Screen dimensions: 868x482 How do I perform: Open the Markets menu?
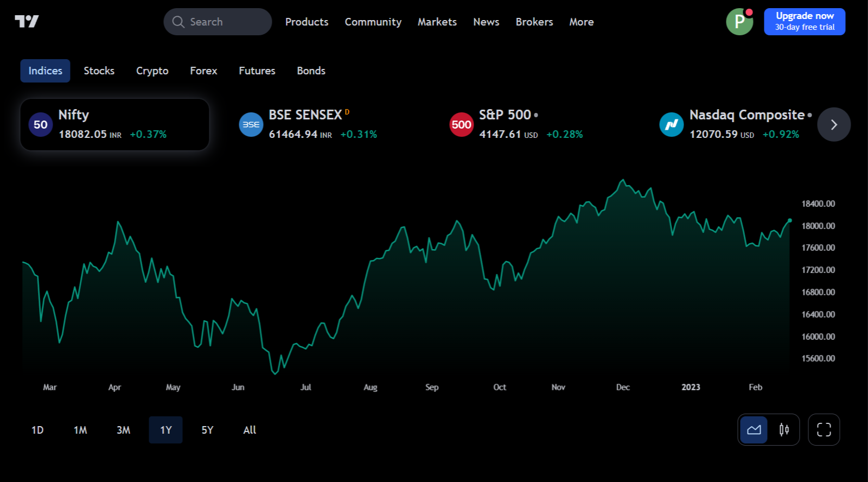coord(437,22)
